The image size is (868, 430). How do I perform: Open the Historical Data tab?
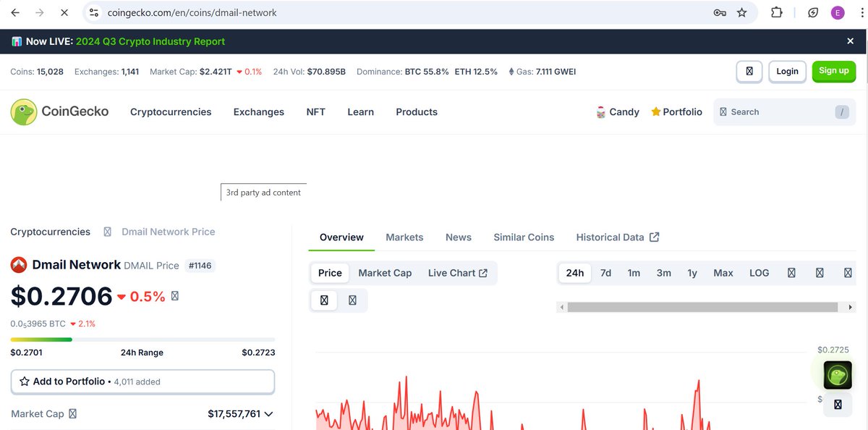coord(618,237)
